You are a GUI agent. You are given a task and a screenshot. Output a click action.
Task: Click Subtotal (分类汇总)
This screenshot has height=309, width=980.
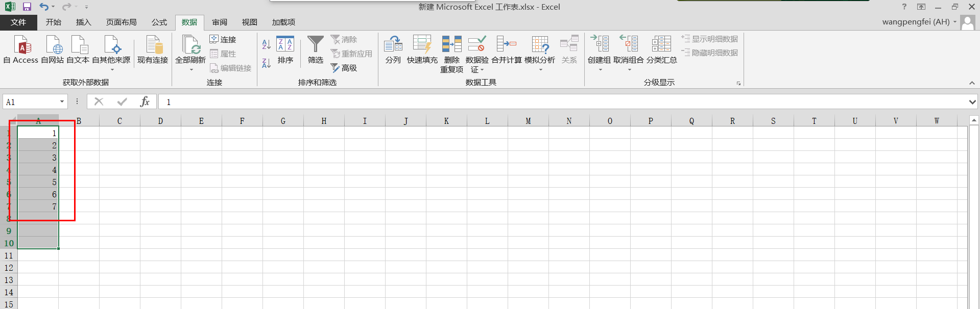pos(661,49)
